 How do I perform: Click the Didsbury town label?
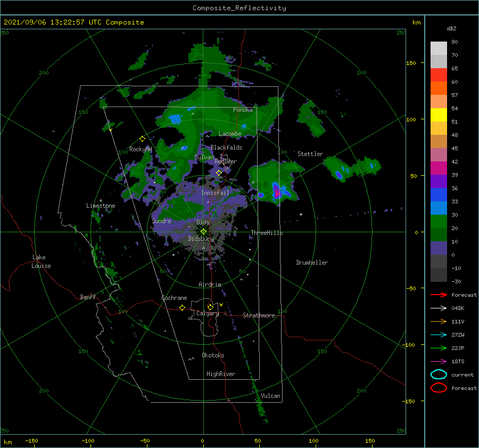click(201, 239)
